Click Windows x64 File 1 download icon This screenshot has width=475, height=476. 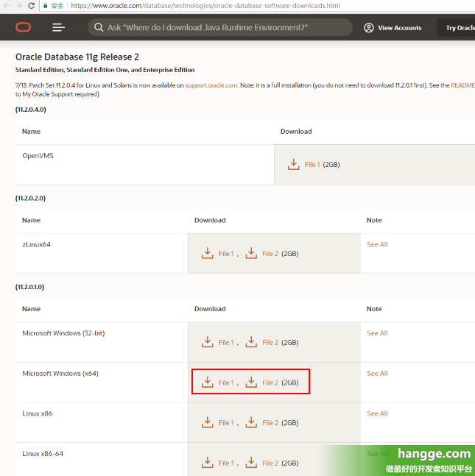pos(208,382)
